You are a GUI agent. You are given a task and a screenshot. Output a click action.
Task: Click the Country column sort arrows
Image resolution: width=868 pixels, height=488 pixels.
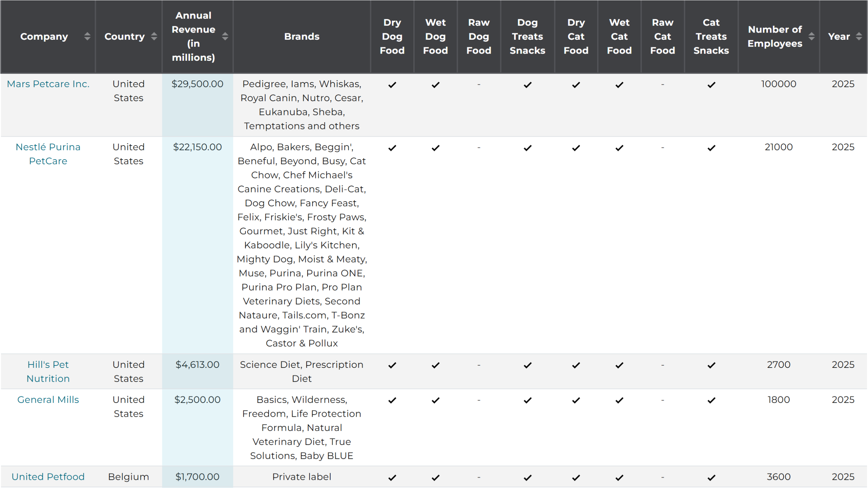(x=154, y=36)
